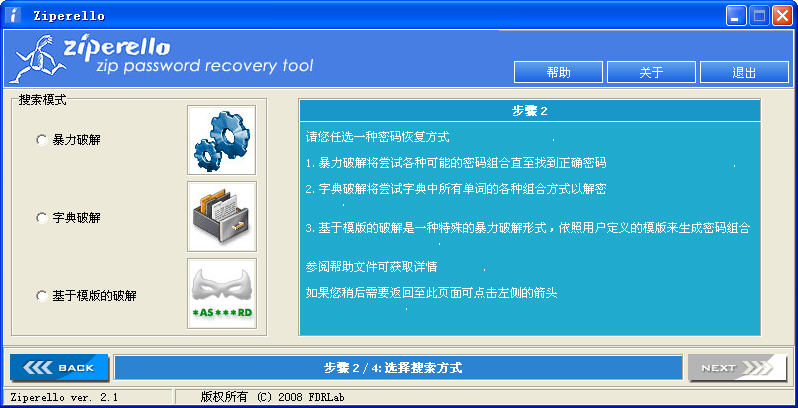
Task: Select the 基于模版的破解 radio button
Action: [x=42, y=296]
